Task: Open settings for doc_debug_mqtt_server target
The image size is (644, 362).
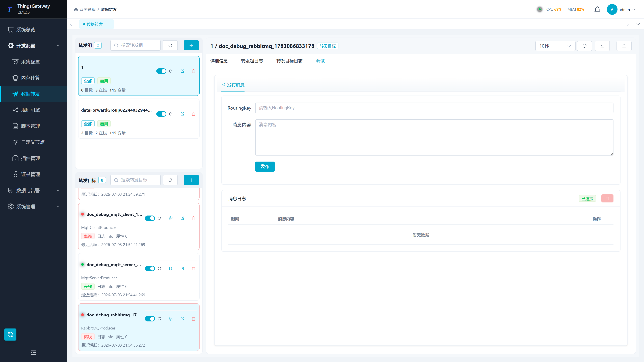Action: click(x=171, y=268)
